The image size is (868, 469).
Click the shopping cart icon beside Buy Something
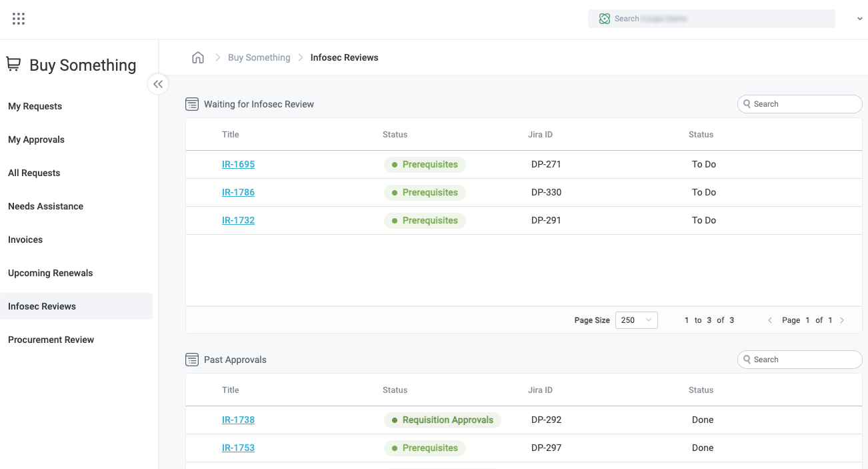point(13,63)
